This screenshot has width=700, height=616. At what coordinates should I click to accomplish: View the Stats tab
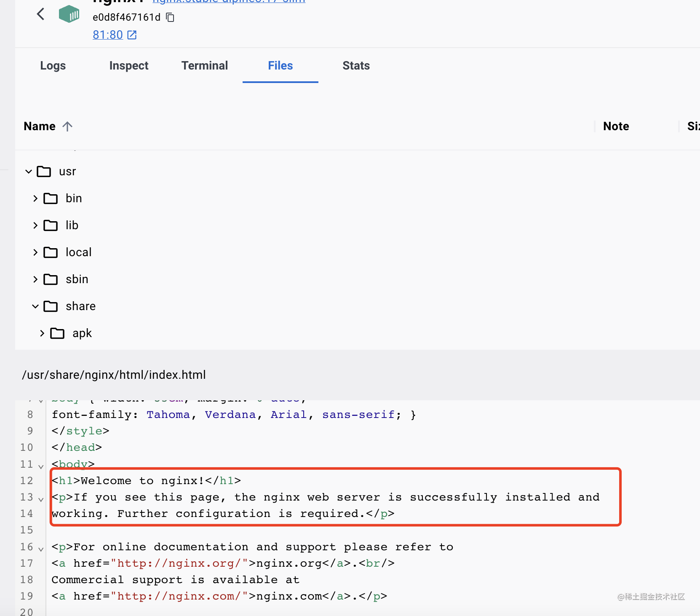(356, 66)
